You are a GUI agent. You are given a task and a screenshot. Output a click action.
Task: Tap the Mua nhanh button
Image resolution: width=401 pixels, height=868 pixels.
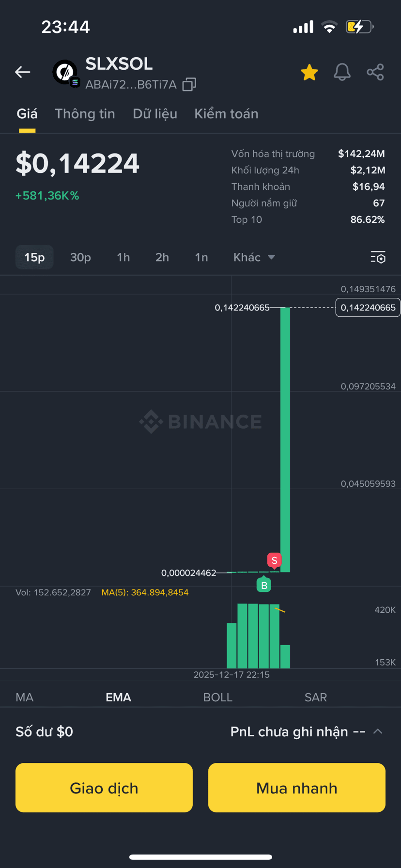coord(297,788)
